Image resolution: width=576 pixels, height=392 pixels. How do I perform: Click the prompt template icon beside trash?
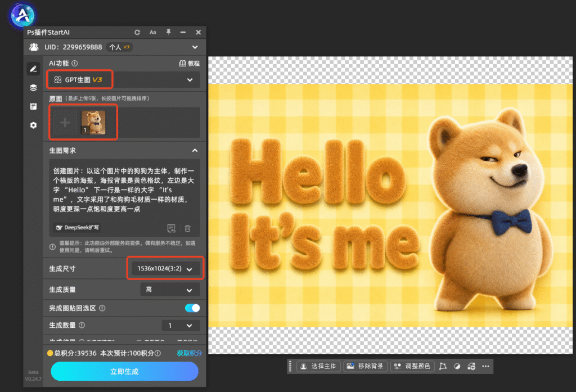pyautogui.click(x=171, y=228)
